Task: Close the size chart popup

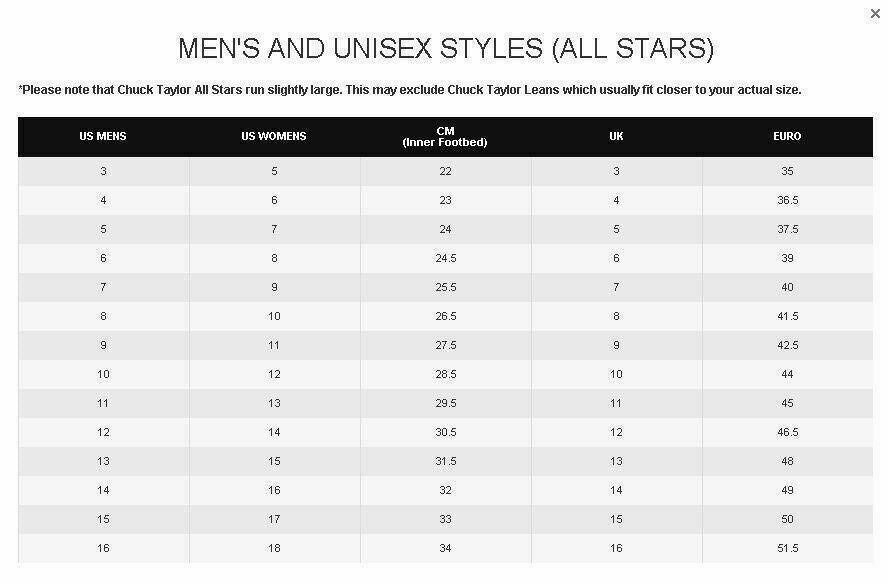Action: [876, 14]
